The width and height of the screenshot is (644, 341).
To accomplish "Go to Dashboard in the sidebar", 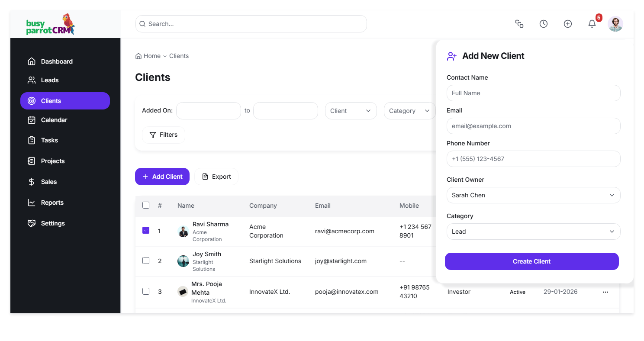I will click(56, 61).
